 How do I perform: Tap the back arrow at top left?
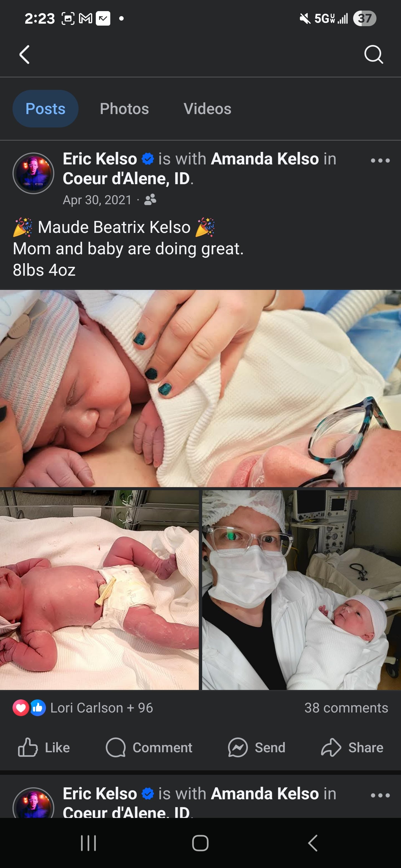[25, 55]
